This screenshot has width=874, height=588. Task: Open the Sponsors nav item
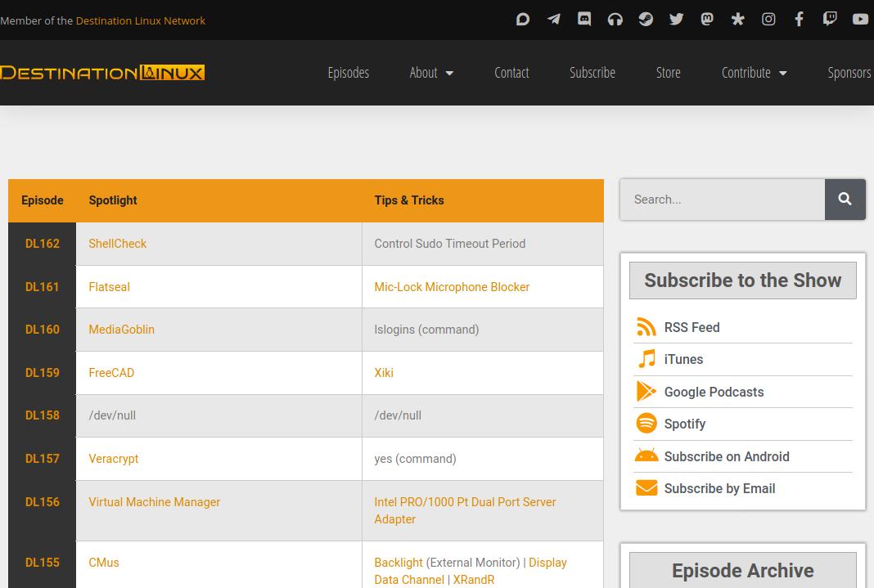849,73
